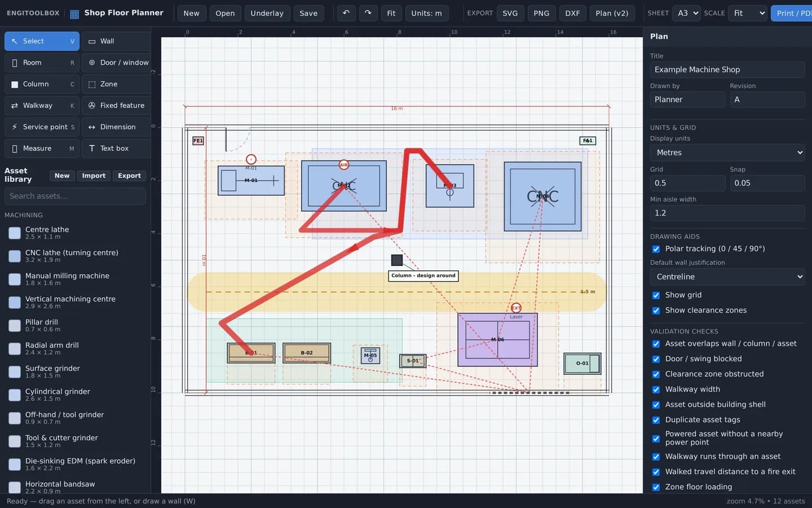Activate the Walkway tool

[42, 106]
